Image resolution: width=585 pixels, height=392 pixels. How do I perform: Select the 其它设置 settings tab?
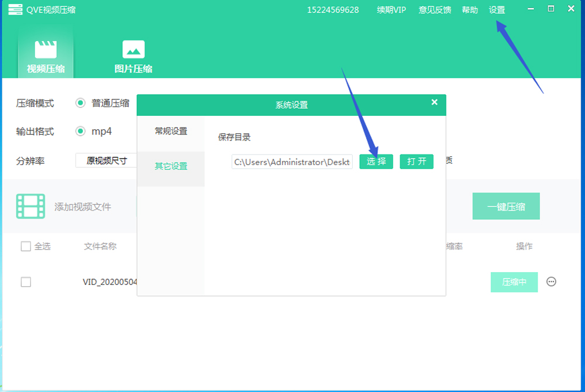tap(171, 166)
